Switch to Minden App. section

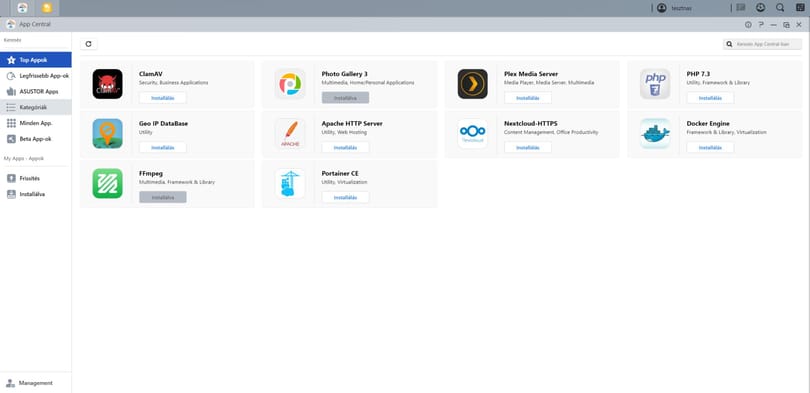[x=36, y=123]
